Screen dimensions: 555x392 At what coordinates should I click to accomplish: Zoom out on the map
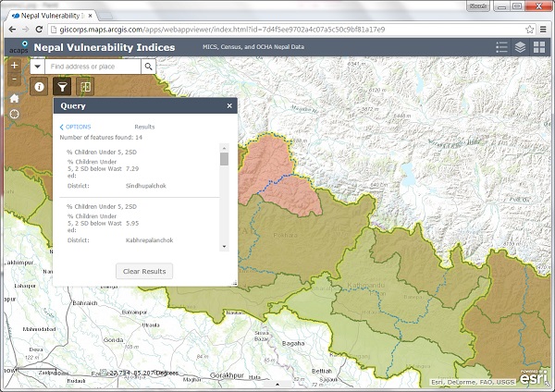(x=14, y=81)
